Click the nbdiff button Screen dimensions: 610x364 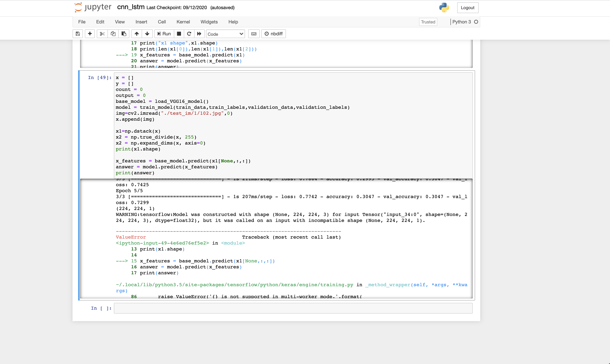pyautogui.click(x=273, y=34)
